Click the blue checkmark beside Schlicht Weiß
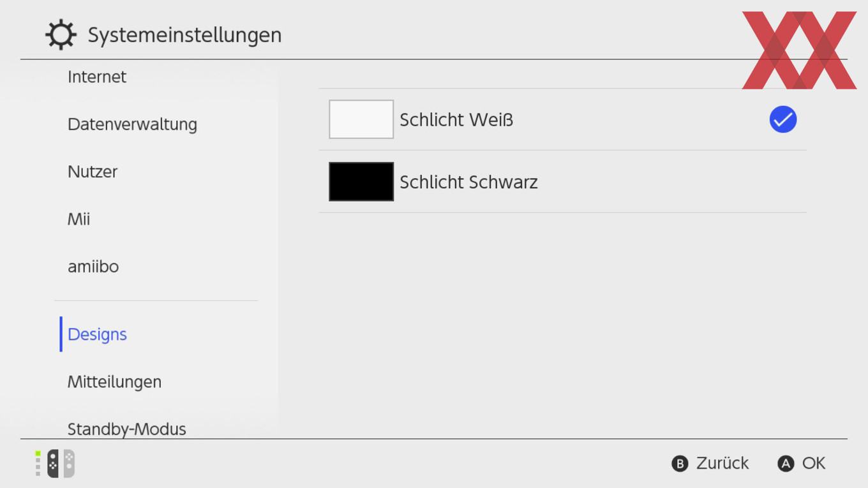This screenshot has width=868, height=488. 783,120
